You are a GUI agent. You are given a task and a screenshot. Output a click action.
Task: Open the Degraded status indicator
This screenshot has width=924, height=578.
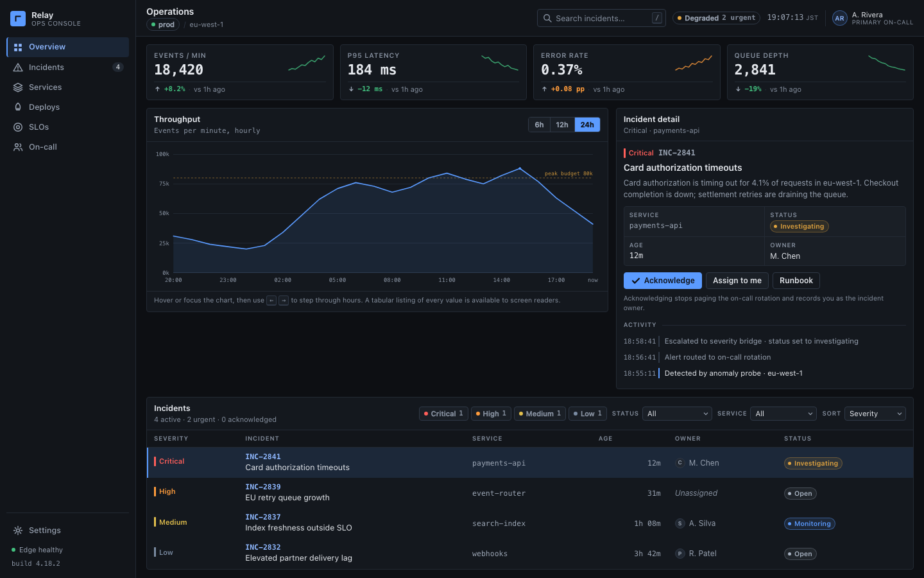pos(716,18)
